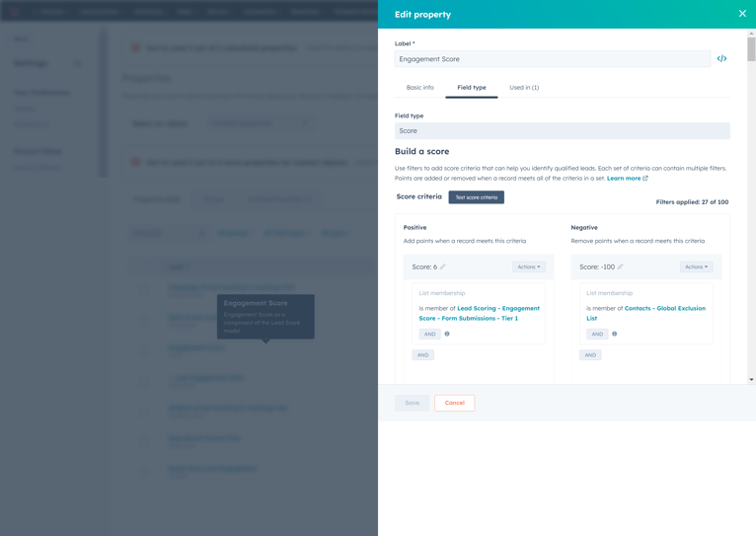
Task: Click the panel vertical scrollbar thumb
Action: 751,49
